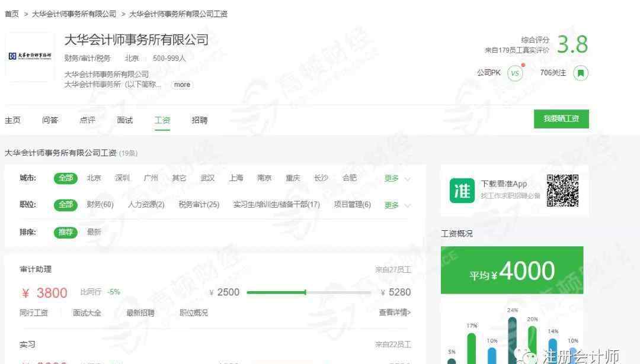This screenshot has height=364, width=640.
Task: Click the 大华会计师事务所 company logo
Action: [30, 56]
